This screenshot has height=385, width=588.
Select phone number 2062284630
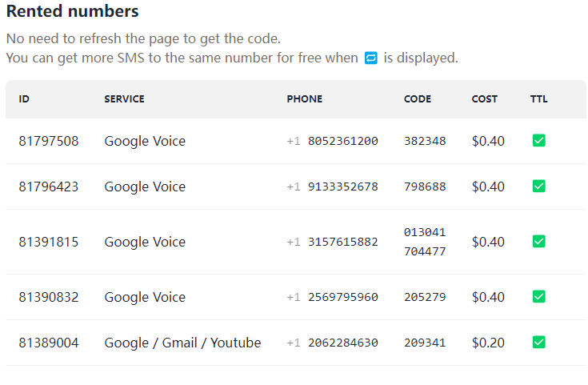[342, 343]
